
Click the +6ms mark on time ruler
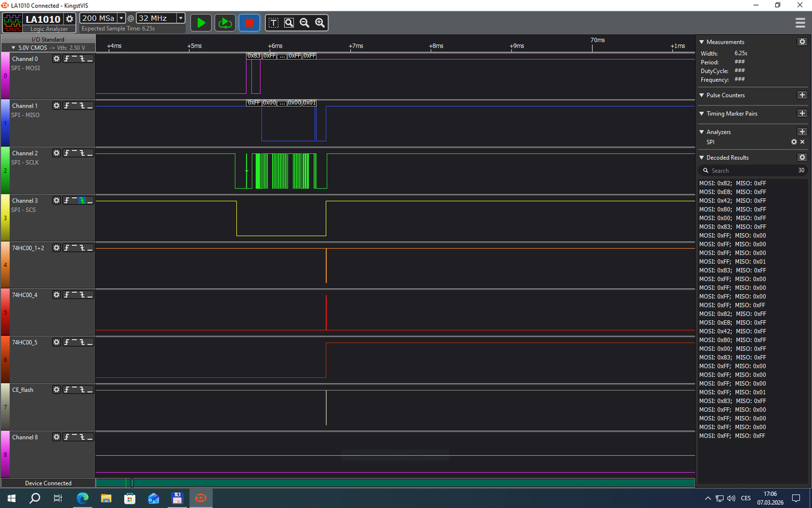(275, 46)
